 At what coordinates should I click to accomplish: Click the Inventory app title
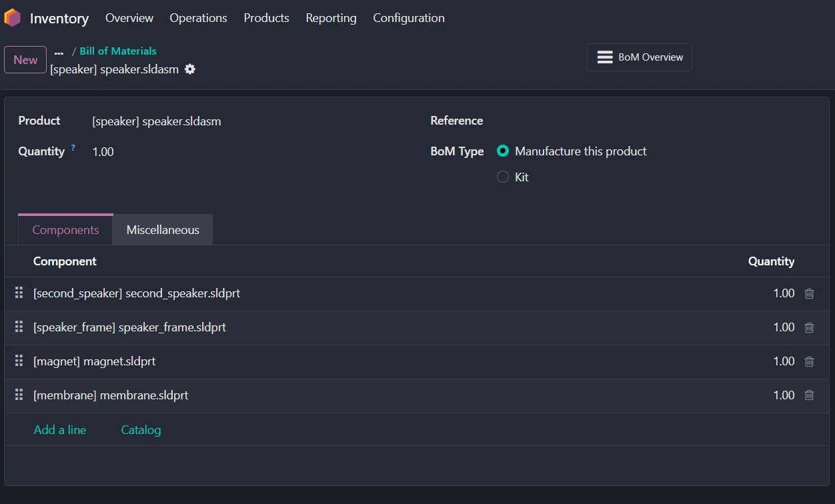coord(59,19)
